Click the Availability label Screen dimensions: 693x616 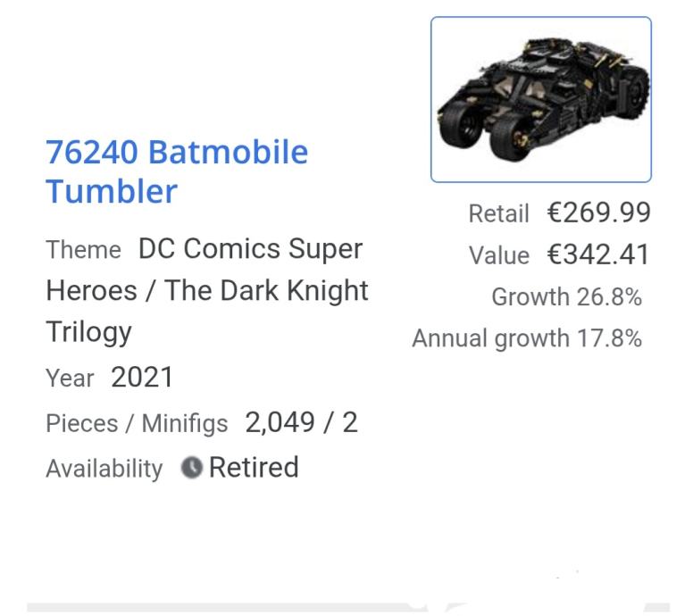click(x=104, y=470)
